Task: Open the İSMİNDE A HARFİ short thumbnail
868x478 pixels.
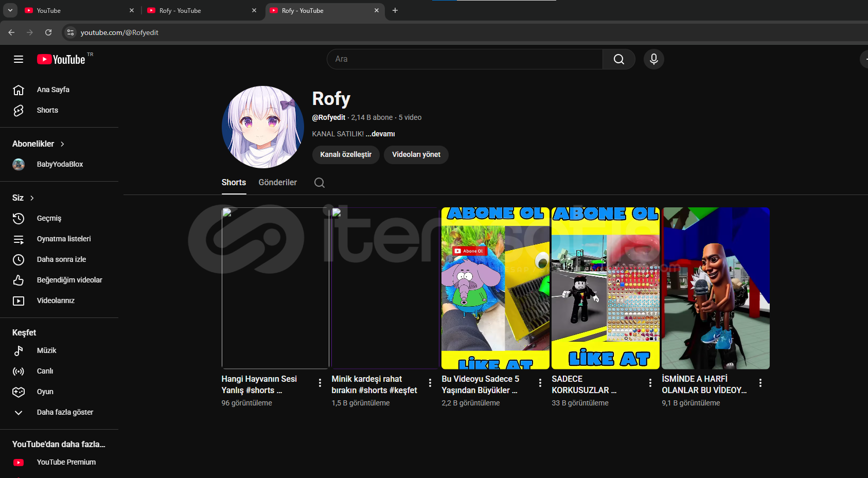Action: coord(715,288)
